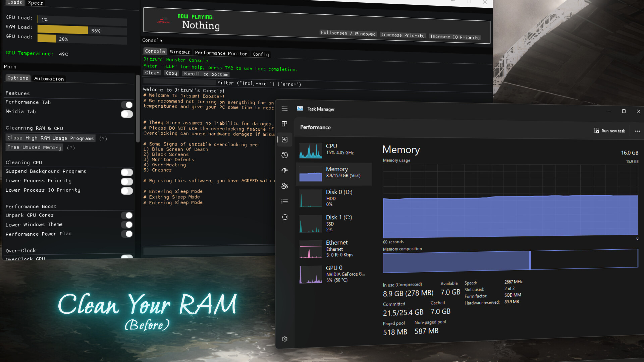Viewport: 644px width, 362px height.
Task: Enable the Nvidia Tab feature
Action: tap(127, 114)
